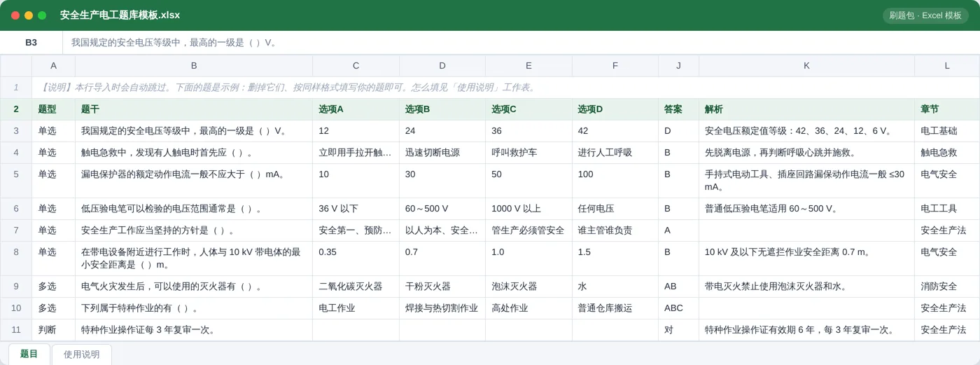Select row 11 header number
The image size is (980, 365).
[x=16, y=330]
